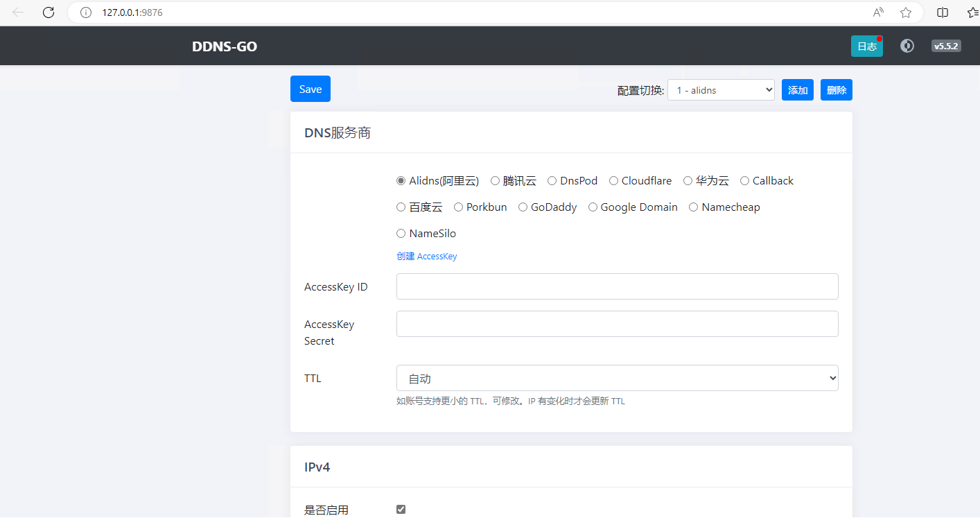
Task: Select 华为云 provider
Action: click(x=688, y=181)
